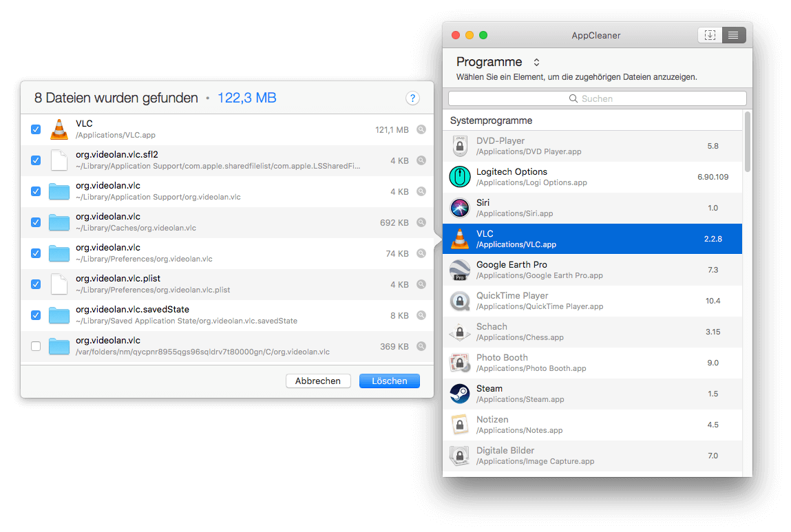Switch to the drop-target view icon

click(x=710, y=35)
